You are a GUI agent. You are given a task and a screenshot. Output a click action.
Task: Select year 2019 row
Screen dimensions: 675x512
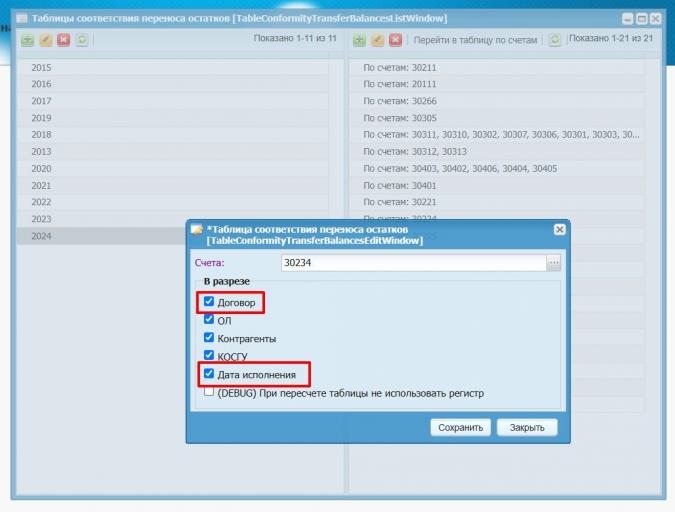(x=173, y=118)
